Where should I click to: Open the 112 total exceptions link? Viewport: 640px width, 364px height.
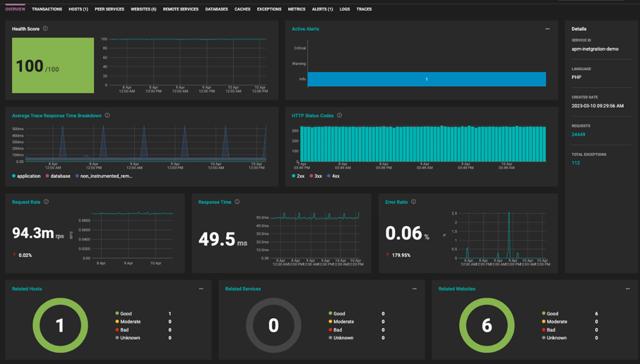click(x=576, y=163)
